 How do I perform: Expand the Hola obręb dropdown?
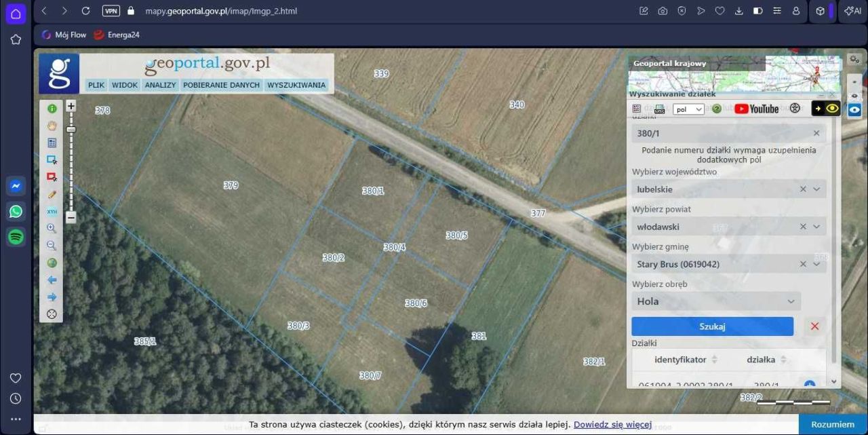point(716,301)
